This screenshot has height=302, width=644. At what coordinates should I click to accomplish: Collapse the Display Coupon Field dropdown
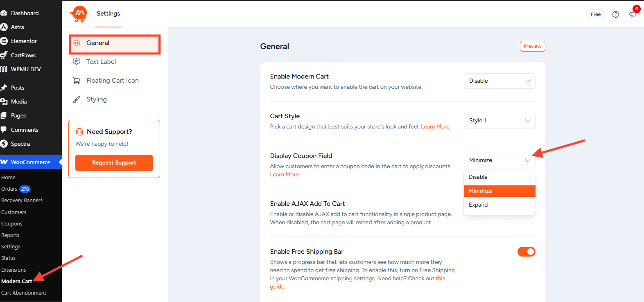click(499, 160)
